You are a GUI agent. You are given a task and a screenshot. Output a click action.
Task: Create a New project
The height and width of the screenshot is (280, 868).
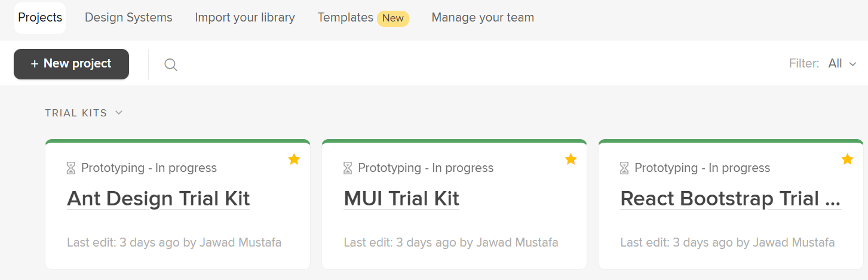[x=71, y=64]
